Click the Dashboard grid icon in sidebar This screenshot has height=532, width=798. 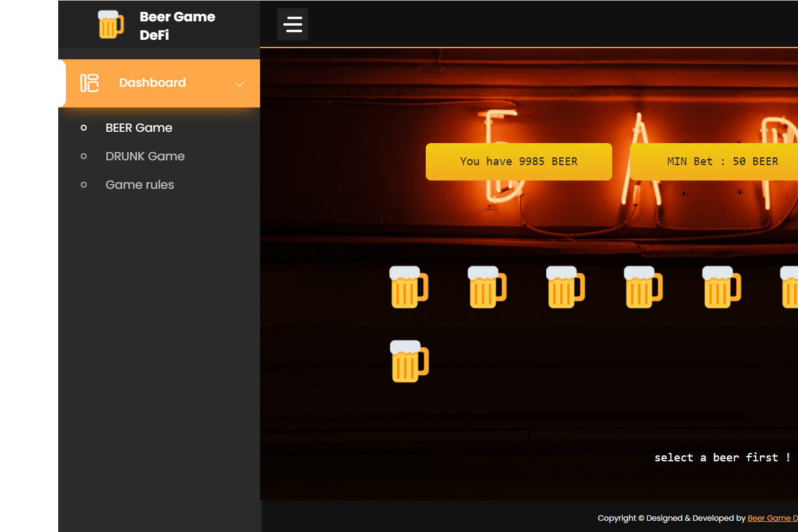(x=89, y=83)
